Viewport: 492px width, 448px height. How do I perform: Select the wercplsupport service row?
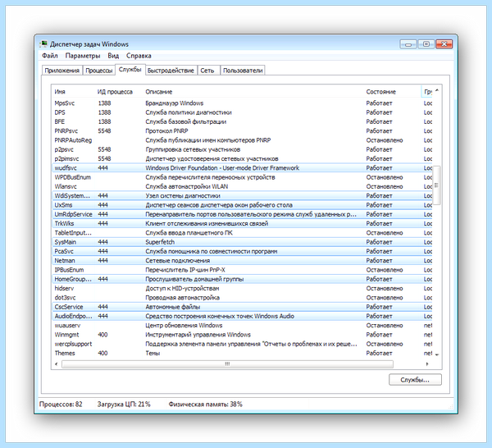[242, 344]
